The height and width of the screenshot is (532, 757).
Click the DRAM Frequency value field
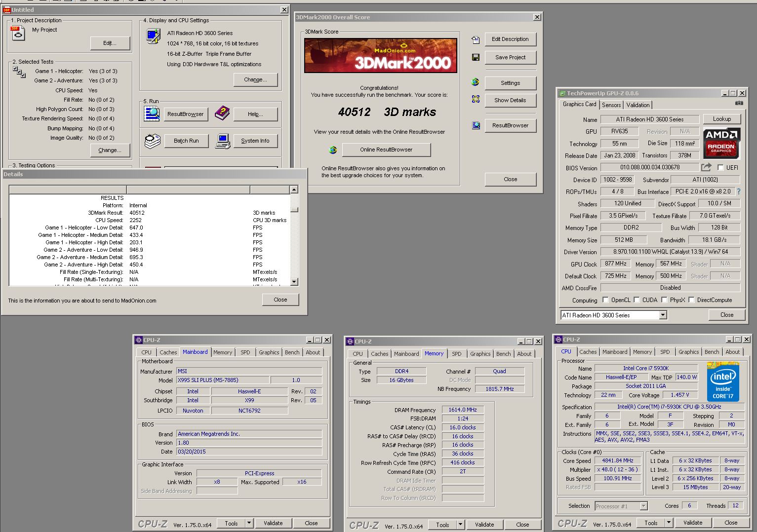click(463, 410)
